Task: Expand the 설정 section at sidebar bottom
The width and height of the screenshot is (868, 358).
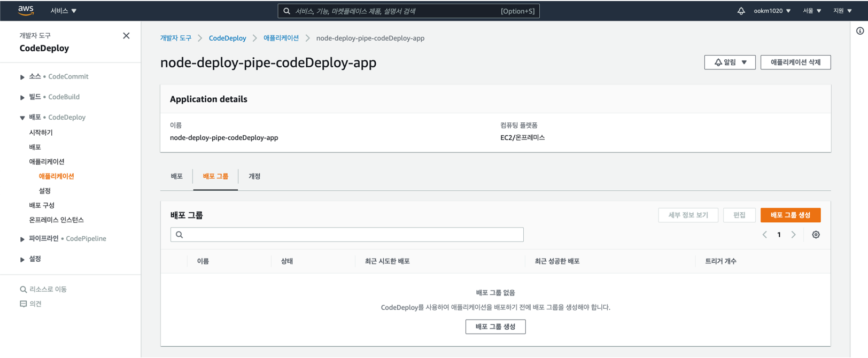Action: point(22,259)
